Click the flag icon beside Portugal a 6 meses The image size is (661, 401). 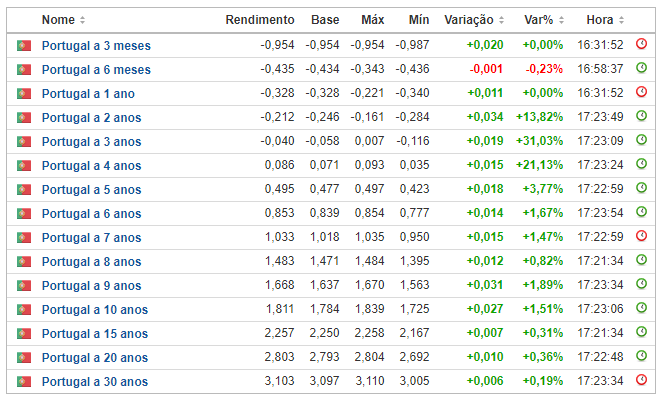tap(24, 70)
